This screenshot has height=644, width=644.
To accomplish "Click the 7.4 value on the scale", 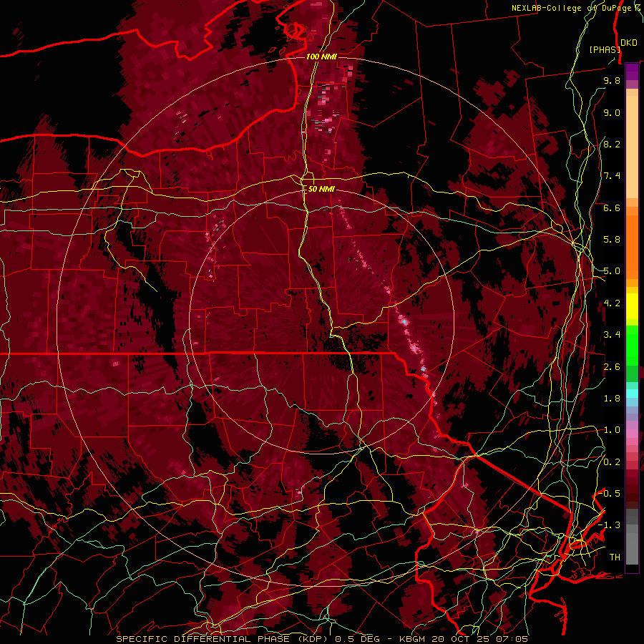I will pos(612,176).
